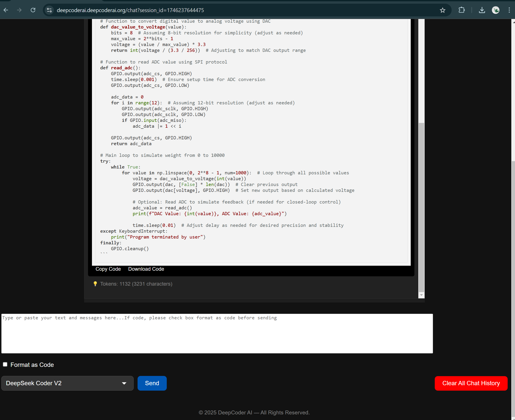
Task: Click Download Code below the code block
Action: 146,269
